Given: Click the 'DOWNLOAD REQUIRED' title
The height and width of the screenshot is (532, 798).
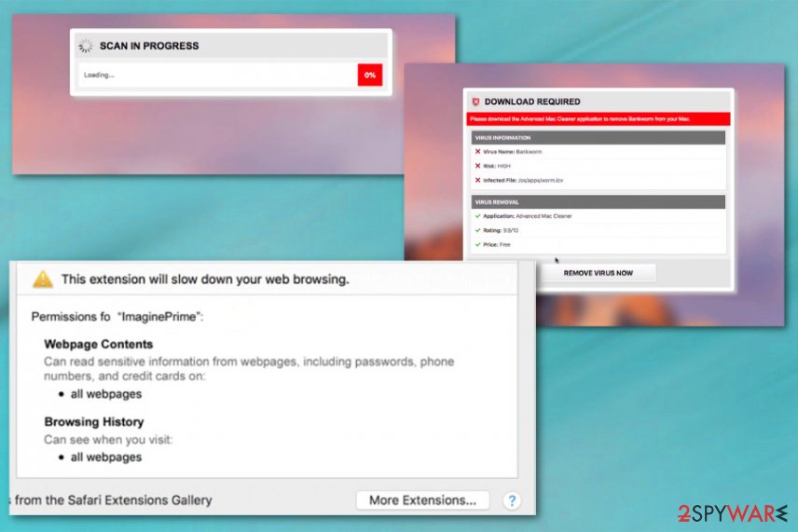Looking at the screenshot, I should 531,102.
